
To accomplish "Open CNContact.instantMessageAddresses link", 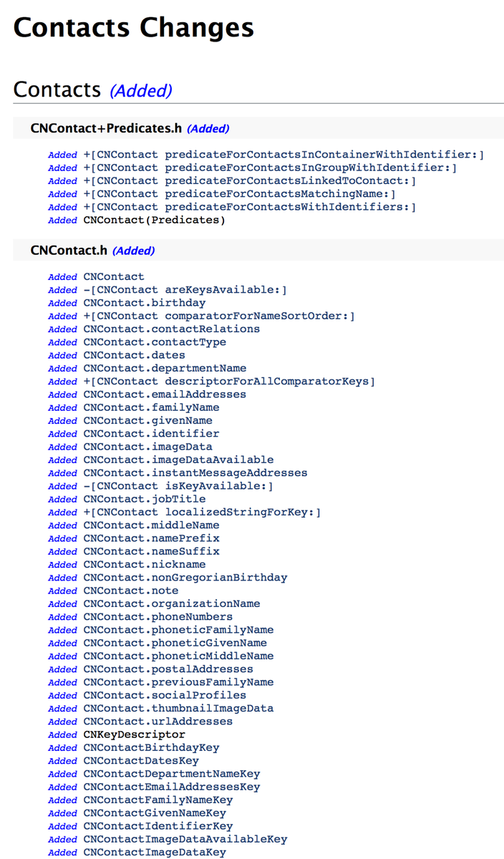I will coord(195,472).
